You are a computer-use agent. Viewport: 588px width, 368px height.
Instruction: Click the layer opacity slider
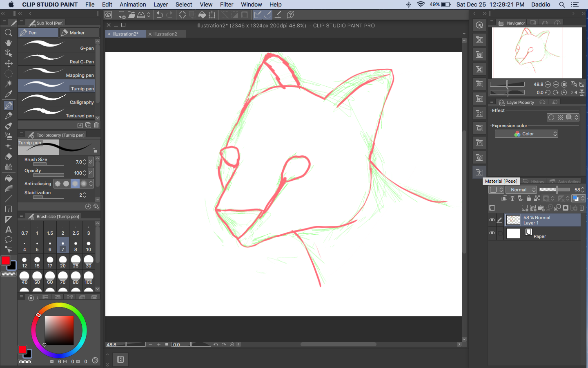point(554,190)
